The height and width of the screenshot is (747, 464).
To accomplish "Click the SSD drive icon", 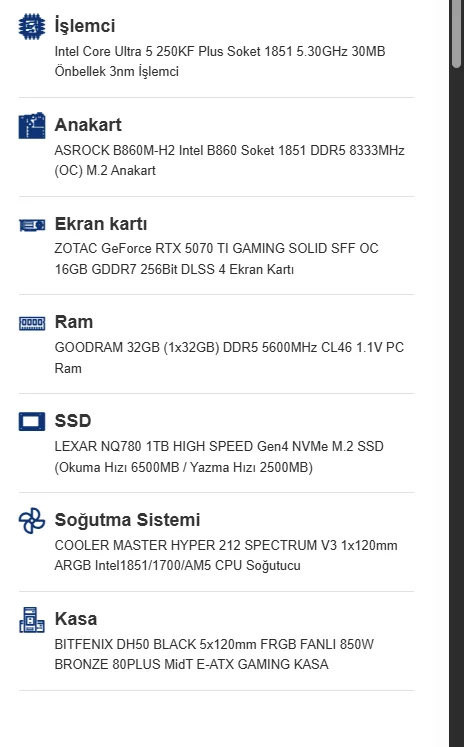I will 32,422.
